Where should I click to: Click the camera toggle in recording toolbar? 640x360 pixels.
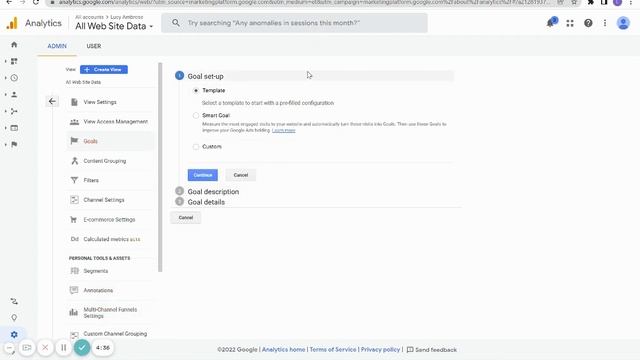click(x=27, y=348)
